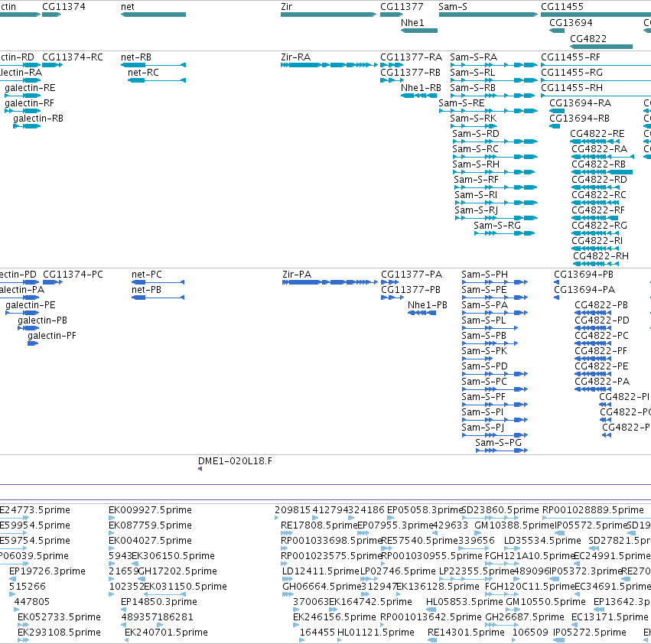This screenshot has width=651, height=644.
Task: Select the Zir gene label
Action: (x=286, y=7)
